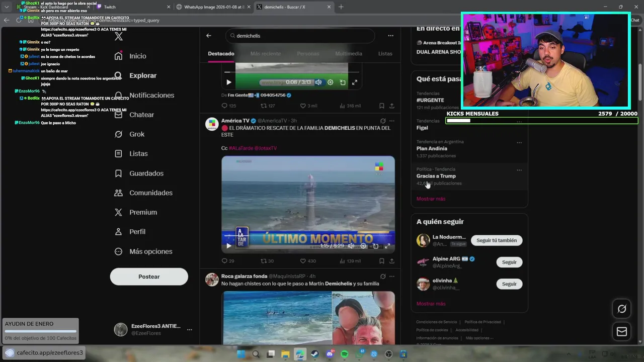
Task: Click Seguir tú también button
Action: pos(497,240)
